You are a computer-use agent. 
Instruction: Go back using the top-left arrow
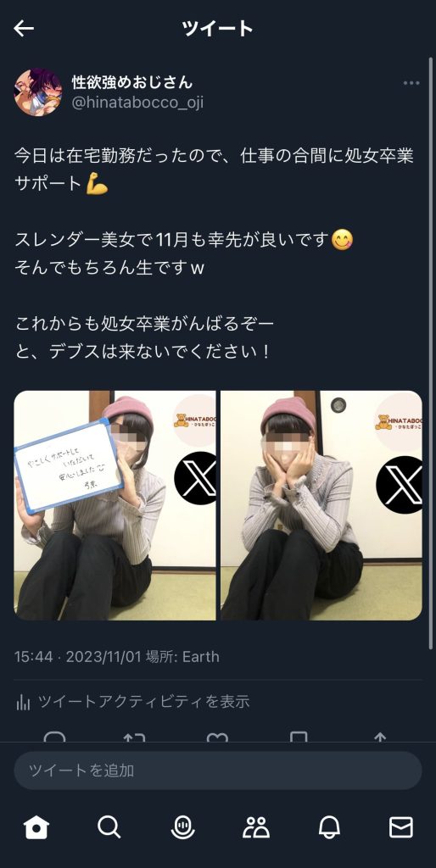point(24,28)
